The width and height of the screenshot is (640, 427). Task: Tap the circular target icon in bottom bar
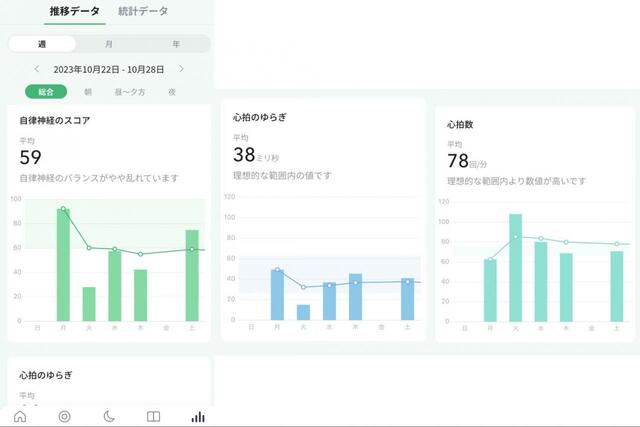[64, 416]
